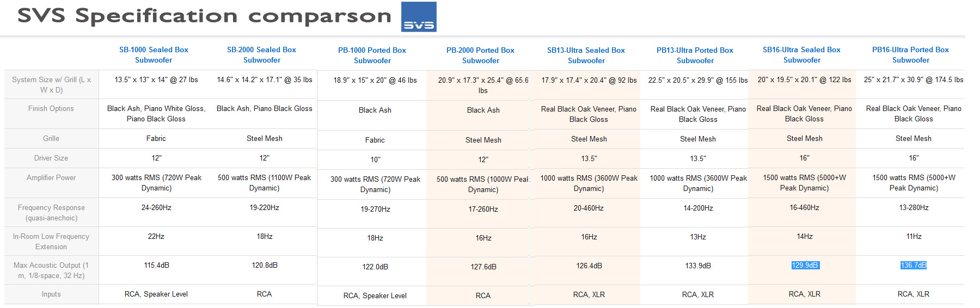The height and width of the screenshot is (308, 980).
Task: Click the highlighted 129.9dB value
Action: [805, 265]
